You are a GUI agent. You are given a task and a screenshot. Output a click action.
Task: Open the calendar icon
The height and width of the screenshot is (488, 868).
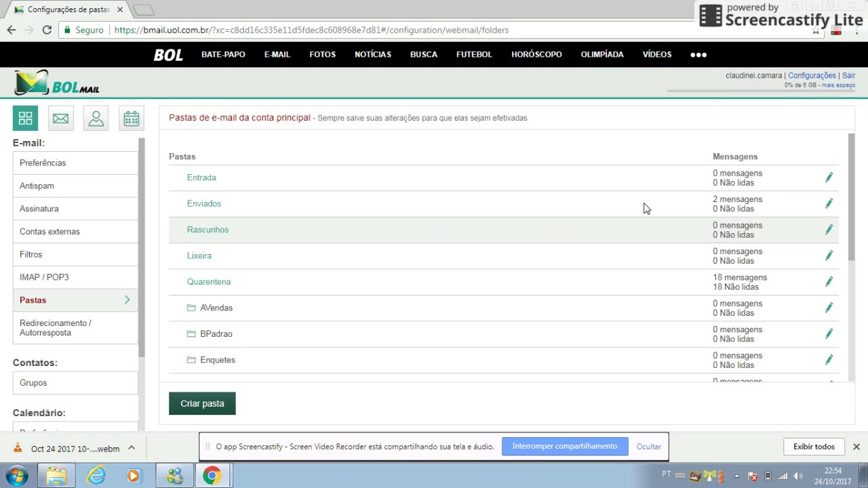tap(131, 119)
